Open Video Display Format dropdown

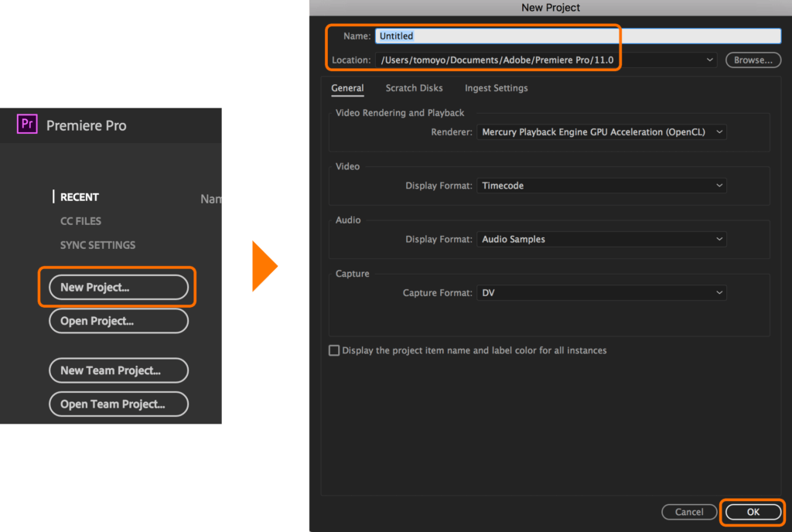click(x=602, y=186)
